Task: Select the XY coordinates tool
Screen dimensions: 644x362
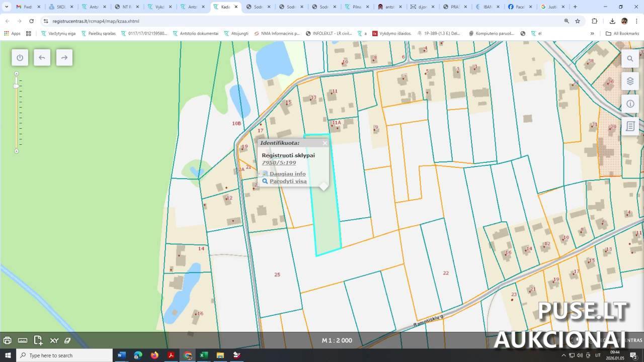Action: (54, 340)
